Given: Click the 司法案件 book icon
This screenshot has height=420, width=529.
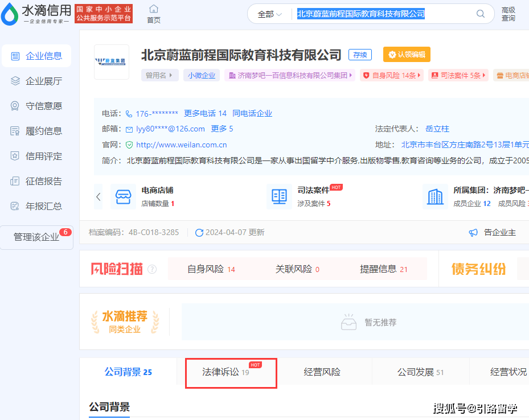Looking at the screenshot, I should point(279,196).
